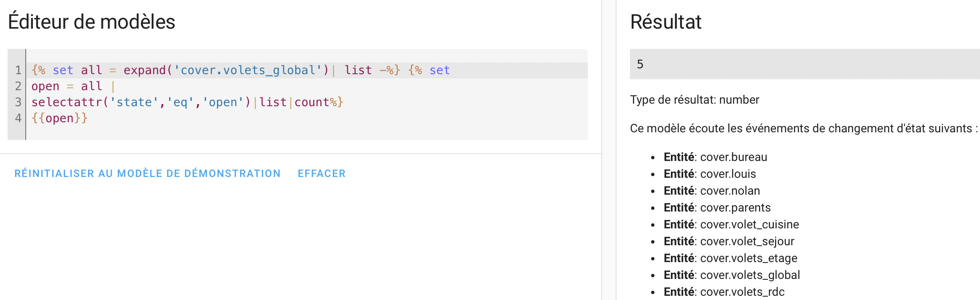Click the result value 5 box
980x300 pixels.
point(805,64)
